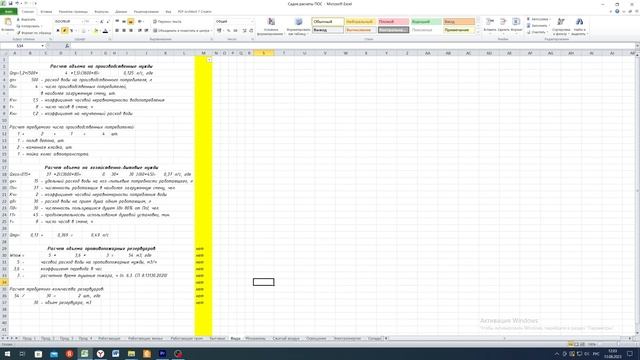Toggle underline formatting in Font group
This screenshot has width=640, height=360.
point(71,31)
